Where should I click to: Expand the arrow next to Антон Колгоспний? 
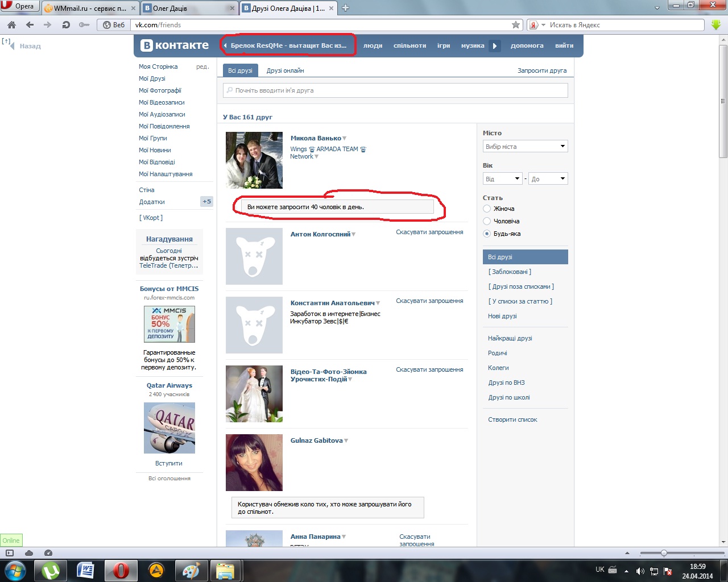coord(354,235)
